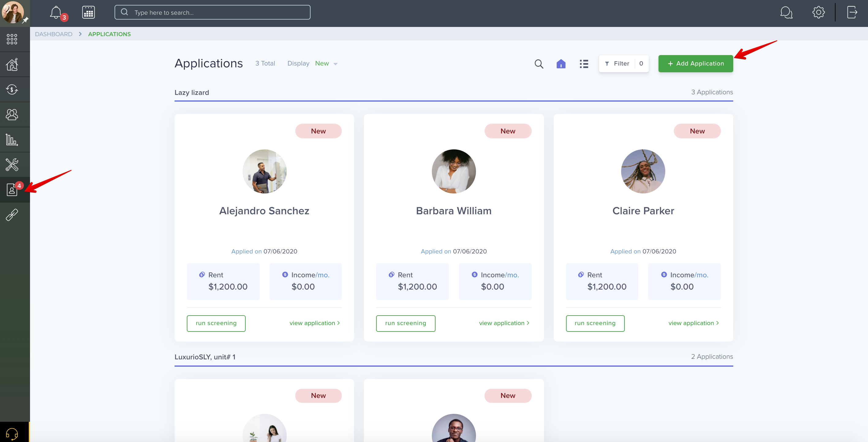Run screening for Barbara William
This screenshot has height=442, width=868.
pyautogui.click(x=405, y=323)
